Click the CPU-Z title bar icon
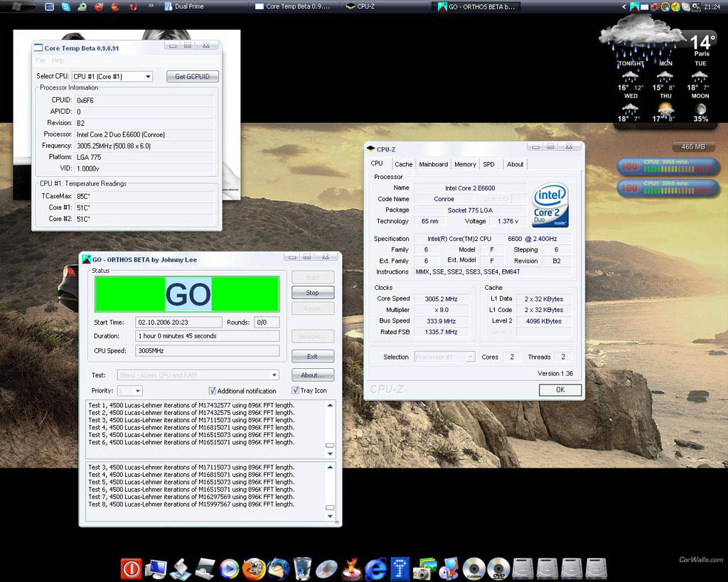 coord(370,149)
